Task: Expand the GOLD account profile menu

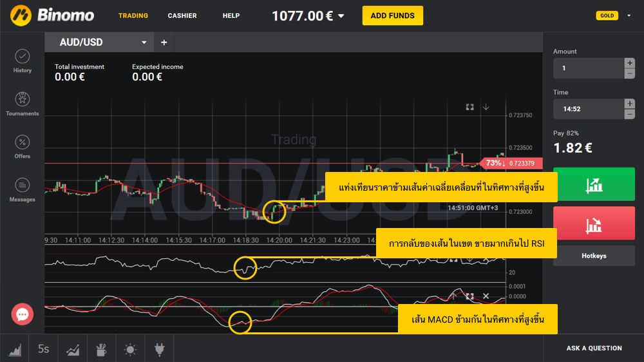Action: pos(629,15)
